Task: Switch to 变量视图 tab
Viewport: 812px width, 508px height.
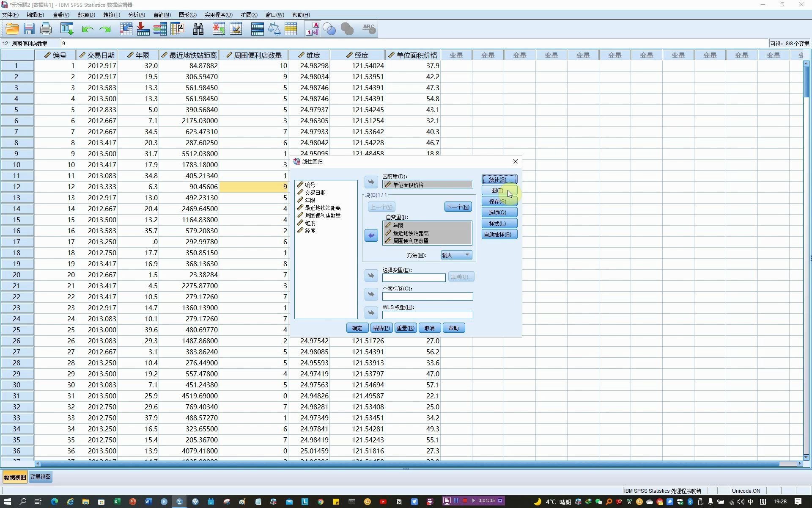Action: 40,477
